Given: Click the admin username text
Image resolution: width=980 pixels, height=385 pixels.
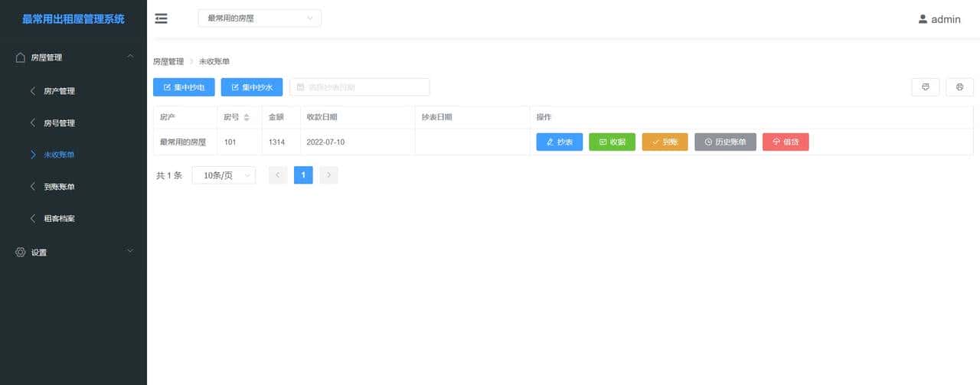Looking at the screenshot, I should coord(946,19).
